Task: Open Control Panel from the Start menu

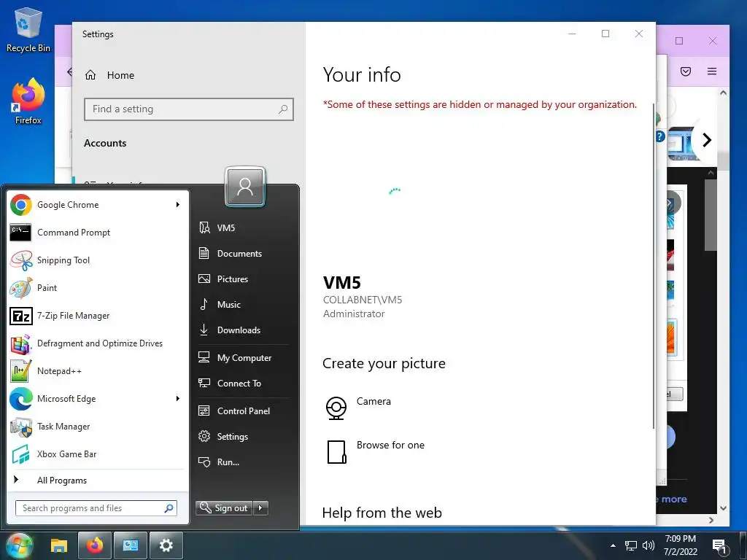Action: point(243,411)
